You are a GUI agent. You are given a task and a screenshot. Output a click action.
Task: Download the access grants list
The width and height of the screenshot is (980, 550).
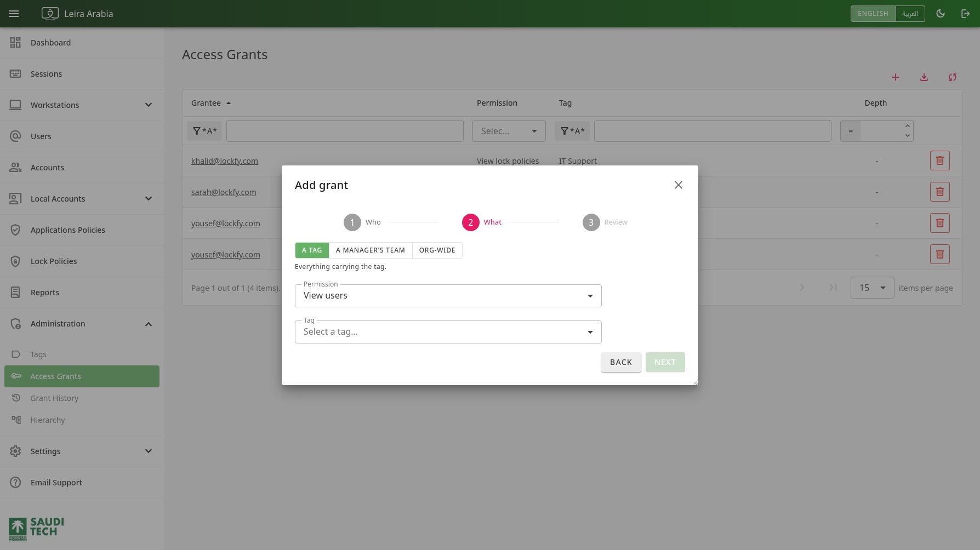[x=924, y=77]
